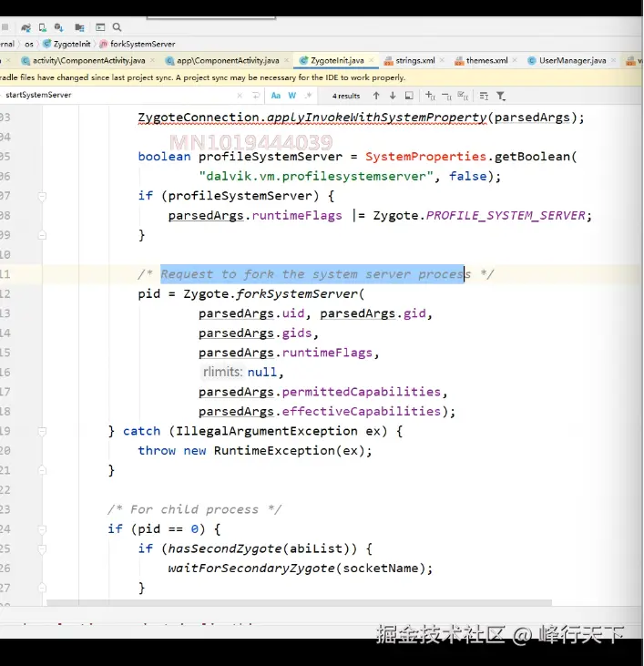Screen dimensions: 644x666
Task: Click the forkSystemServer method call
Action: [297, 294]
